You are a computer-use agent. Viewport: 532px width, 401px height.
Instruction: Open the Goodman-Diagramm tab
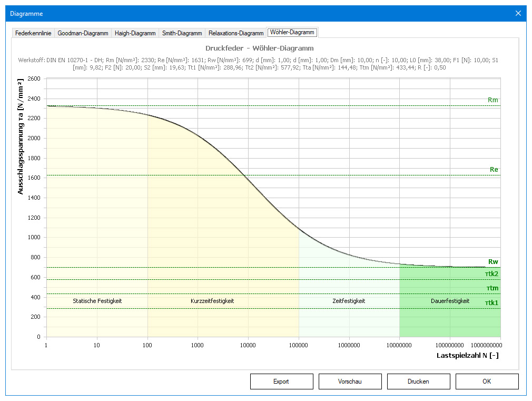tap(83, 33)
